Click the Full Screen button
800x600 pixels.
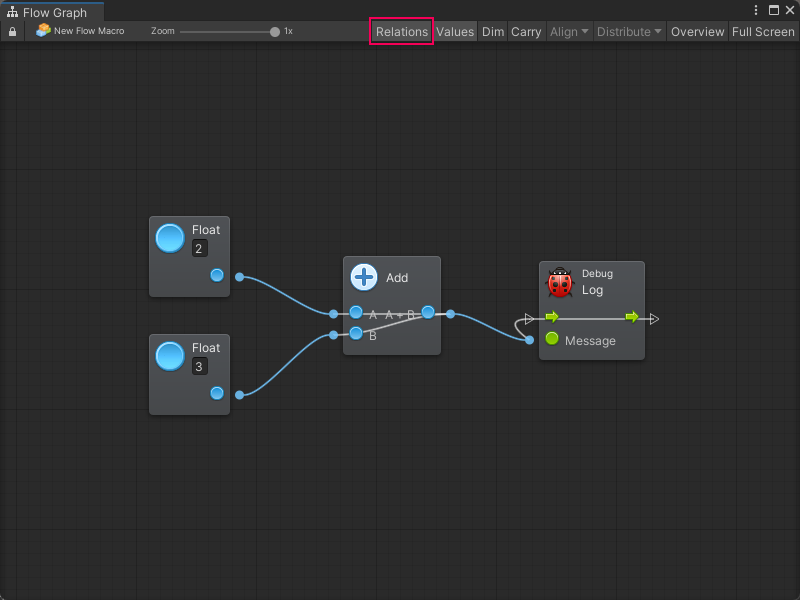click(x=763, y=32)
